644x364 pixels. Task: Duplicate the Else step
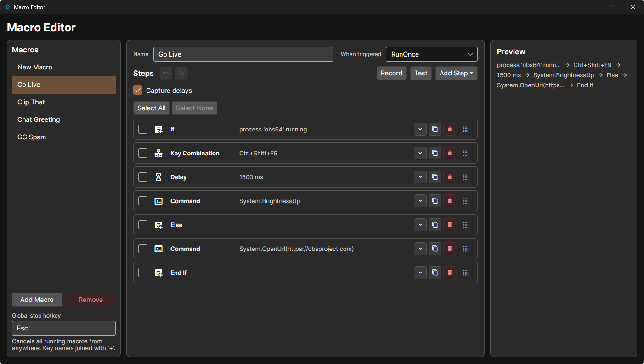(435, 225)
